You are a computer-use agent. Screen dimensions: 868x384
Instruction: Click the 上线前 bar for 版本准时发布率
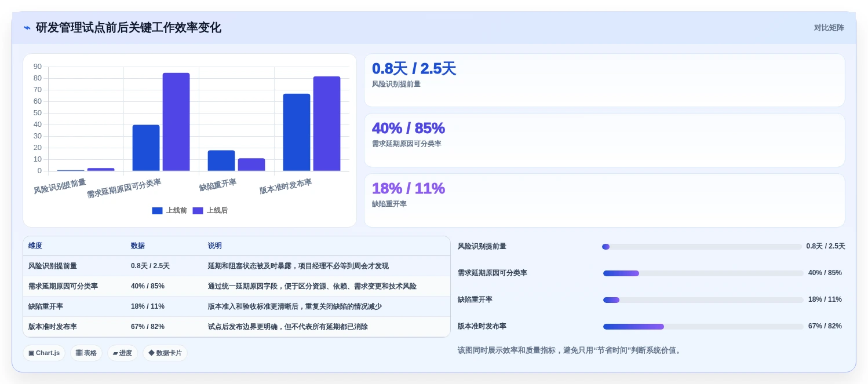coord(297,133)
